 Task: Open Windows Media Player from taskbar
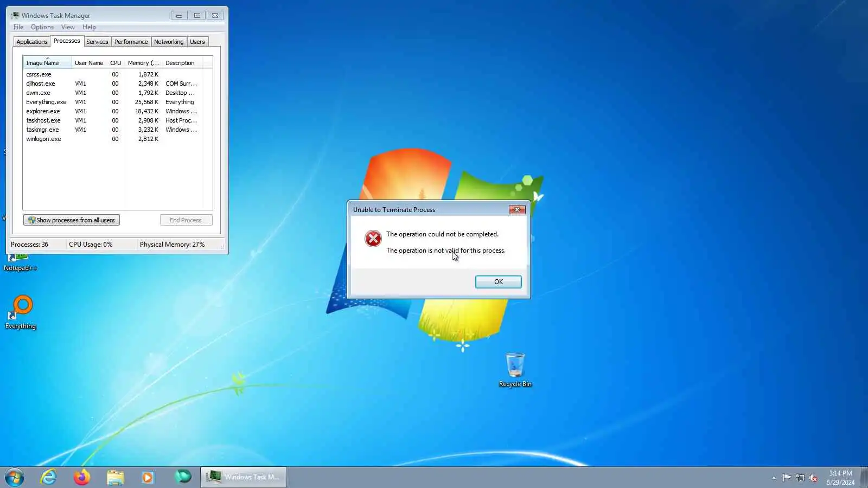coord(148,477)
